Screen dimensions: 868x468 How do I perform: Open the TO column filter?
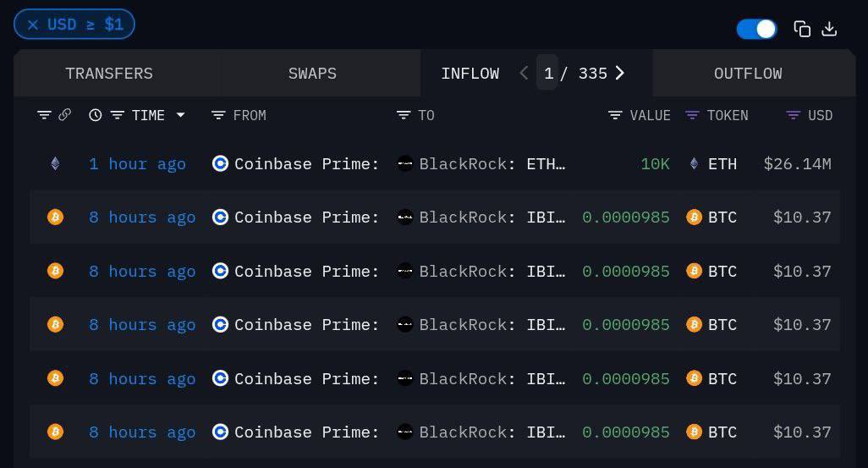(x=404, y=115)
